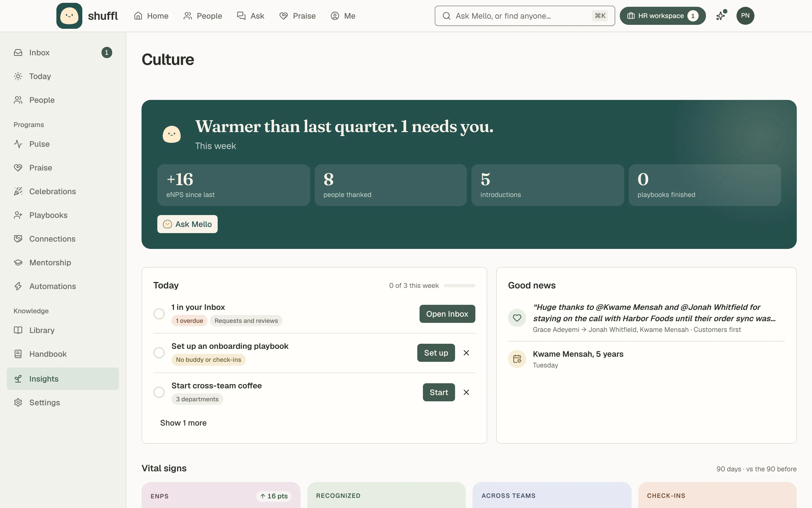Open the +16 eNPS since last card
Screen dimensions: 812x508
pos(233,185)
